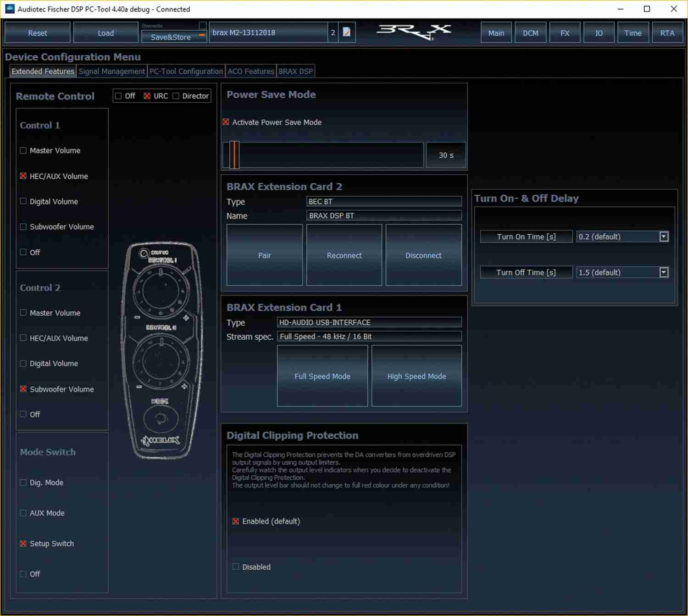Set Control 2 to Off
This screenshot has width=688, height=616.
pyautogui.click(x=23, y=414)
